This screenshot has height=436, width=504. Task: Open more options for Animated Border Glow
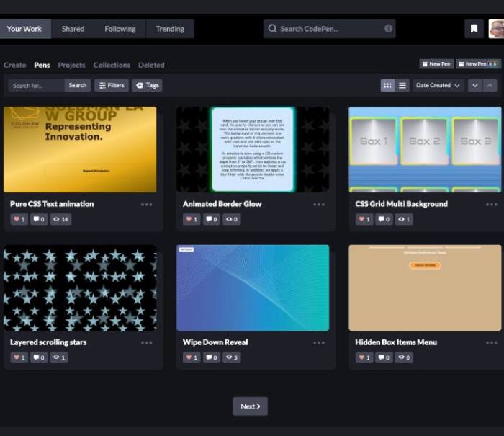coord(319,205)
